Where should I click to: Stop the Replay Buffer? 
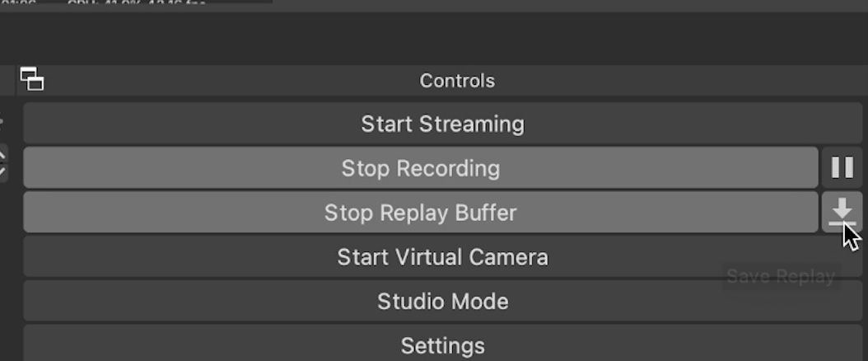421,212
